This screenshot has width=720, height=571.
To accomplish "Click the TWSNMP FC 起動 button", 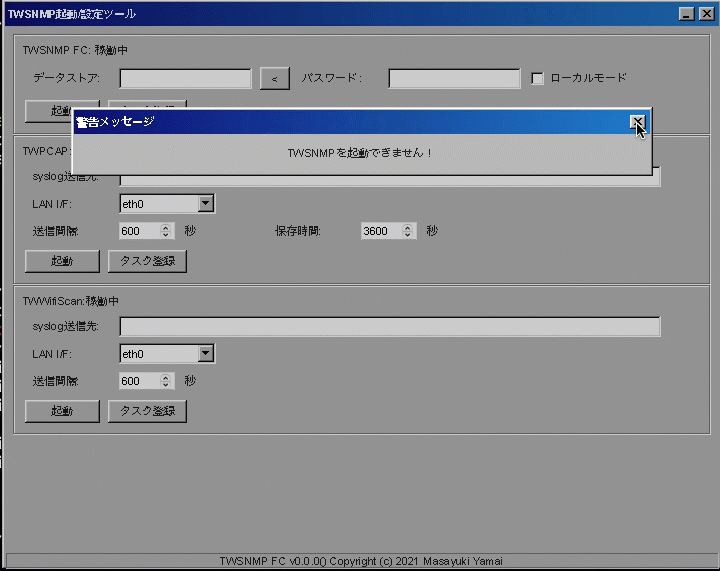I will [x=48, y=111].
